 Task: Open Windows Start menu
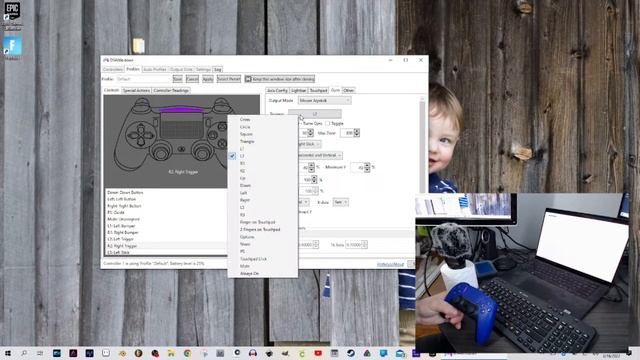[x=7, y=353]
